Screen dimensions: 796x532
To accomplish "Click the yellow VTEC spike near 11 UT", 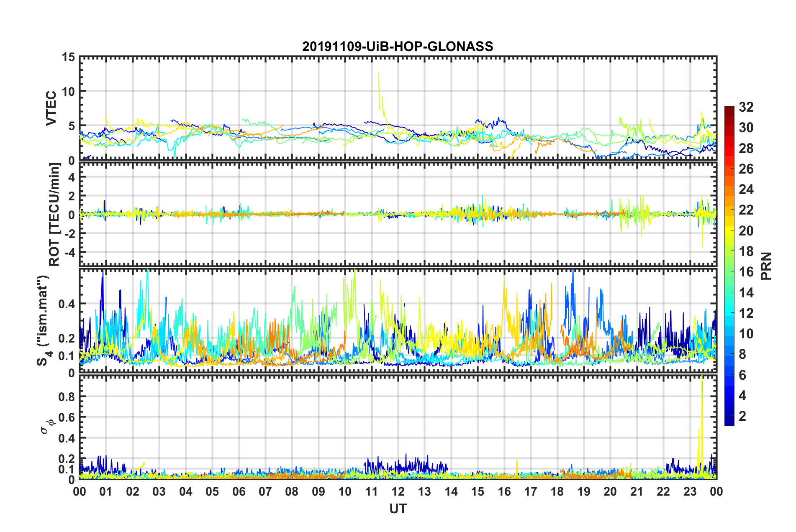I will tap(380, 90).
